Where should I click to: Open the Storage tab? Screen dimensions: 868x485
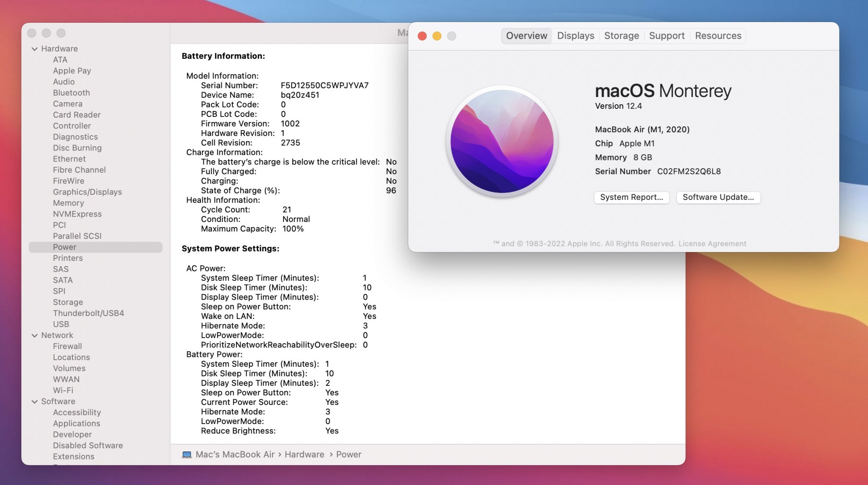[621, 36]
